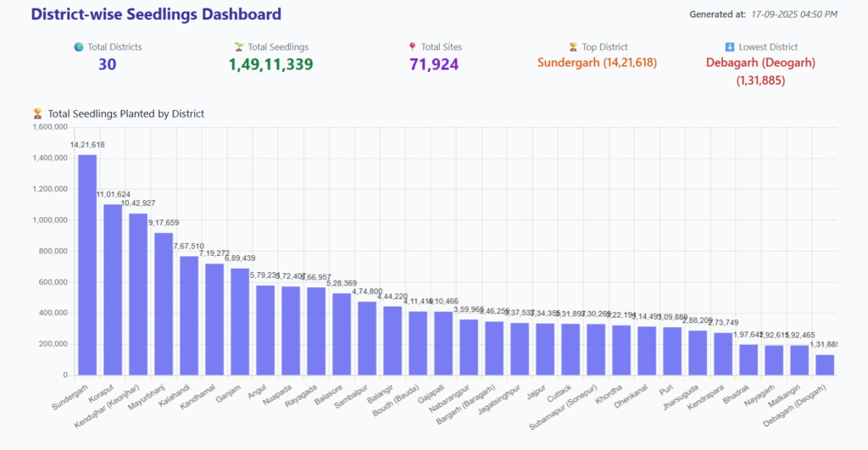Click the pin icon beside Total Sites
This screenshot has height=450, width=868.
pyautogui.click(x=413, y=47)
